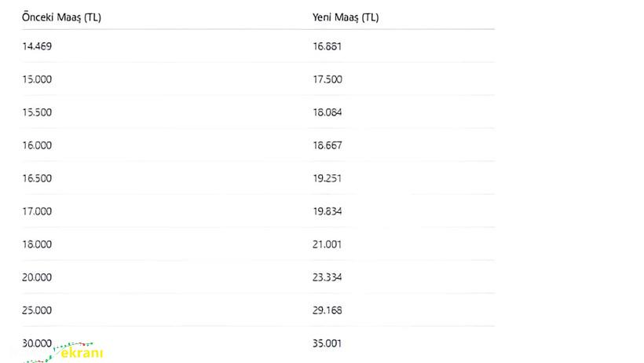The image size is (644, 363).
Task: Select the 15.000 previous salary cell
Action: [x=37, y=79]
